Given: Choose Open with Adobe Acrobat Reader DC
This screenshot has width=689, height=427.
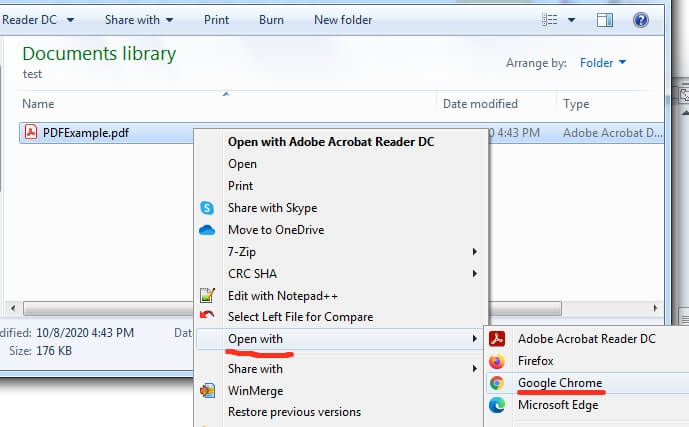Looking at the screenshot, I should tap(331, 142).
